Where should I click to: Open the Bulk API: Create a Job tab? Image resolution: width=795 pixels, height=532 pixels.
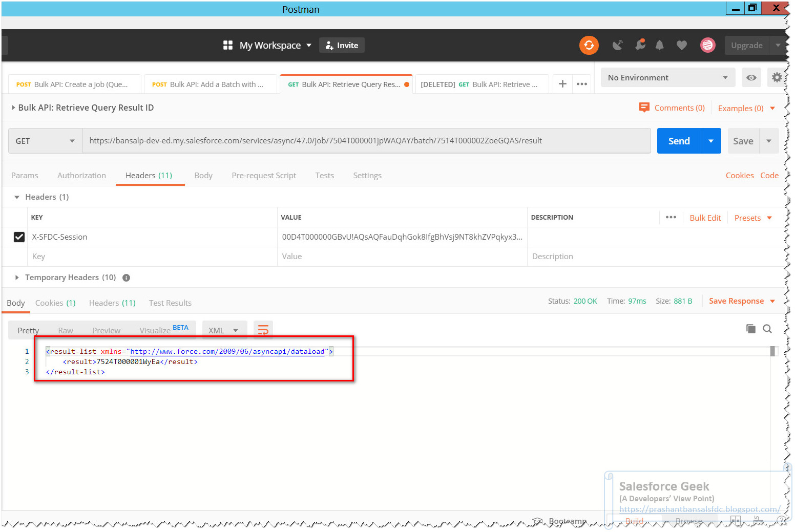click(x=74, y=84)
